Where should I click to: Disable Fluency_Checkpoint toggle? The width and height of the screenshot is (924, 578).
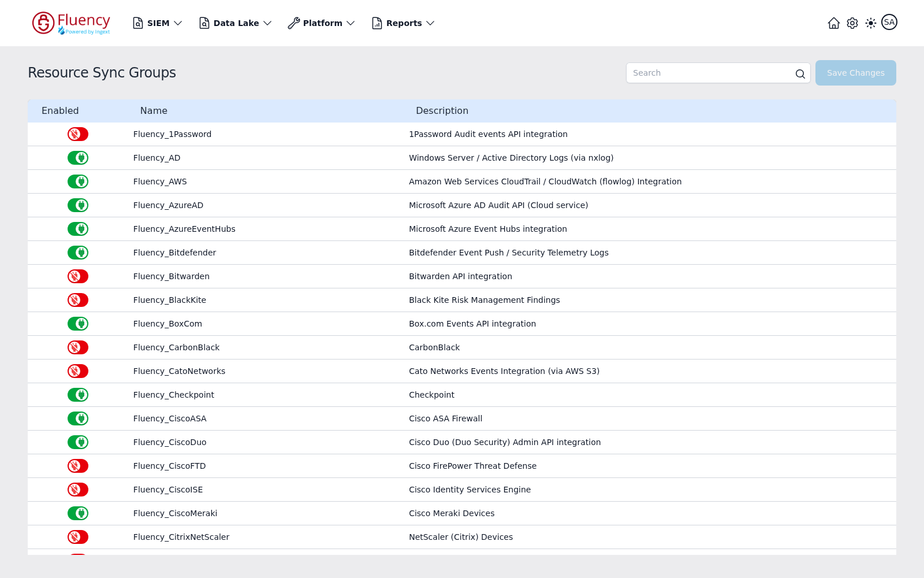[78, 395]
